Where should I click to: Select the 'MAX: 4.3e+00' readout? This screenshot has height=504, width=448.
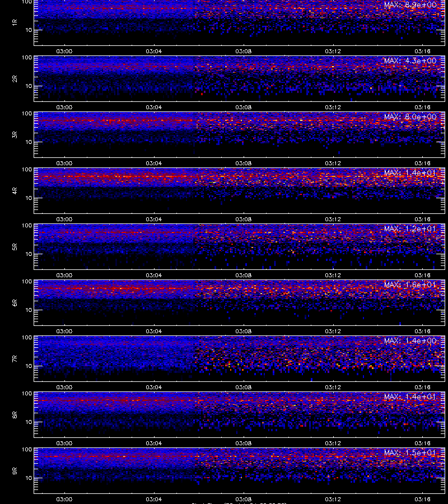click(410, 60)
